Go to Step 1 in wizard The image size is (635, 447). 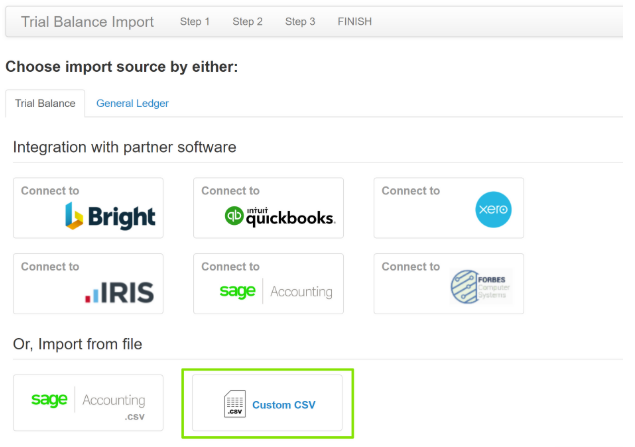click(x=195, y=22)
